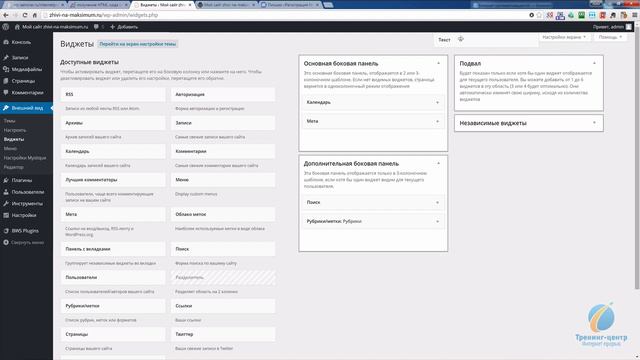Click the sidebar Пользователи person icon
The height and width of the screenshot is (360, 640).
coord(6,192)
